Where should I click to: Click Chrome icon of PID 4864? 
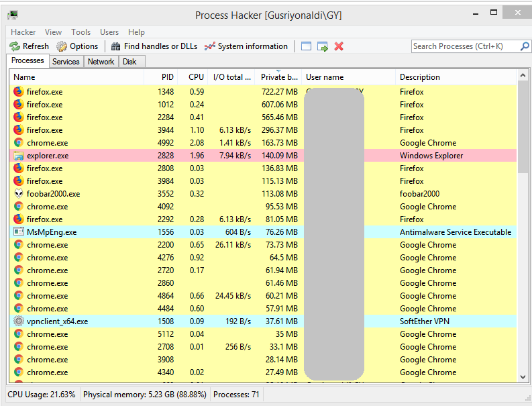click(18, 296)
